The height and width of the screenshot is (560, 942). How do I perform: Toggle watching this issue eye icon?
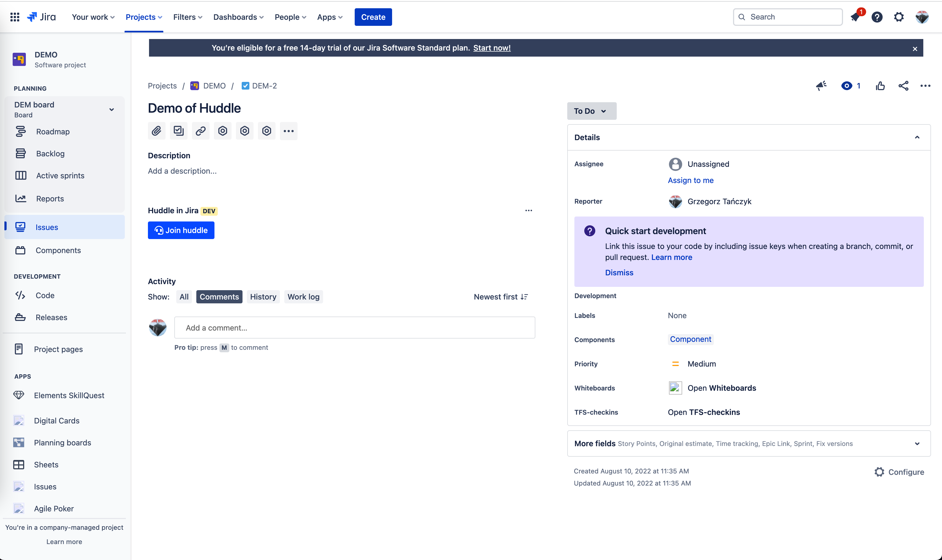pos(847,86)
